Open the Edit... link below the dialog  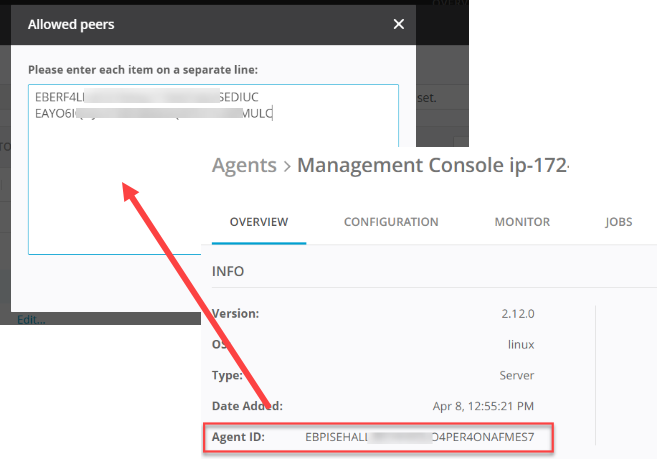(31, 320)
